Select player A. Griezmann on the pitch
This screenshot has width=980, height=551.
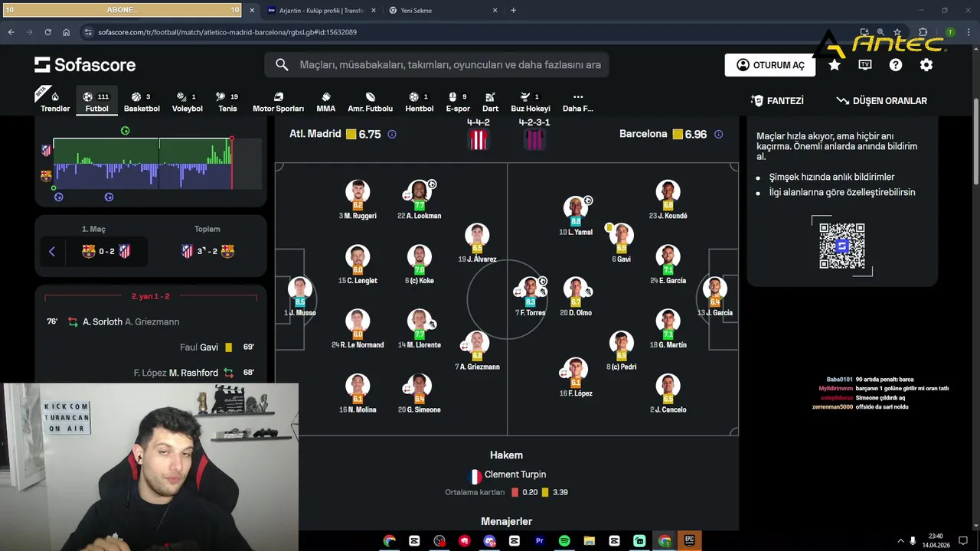pyautogui.click(x=477, y=351)
